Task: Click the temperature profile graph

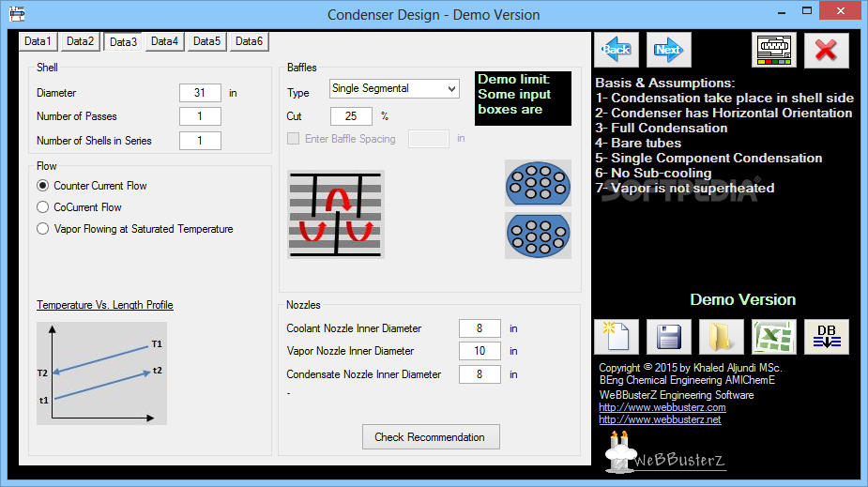Action: pos(102,373)
